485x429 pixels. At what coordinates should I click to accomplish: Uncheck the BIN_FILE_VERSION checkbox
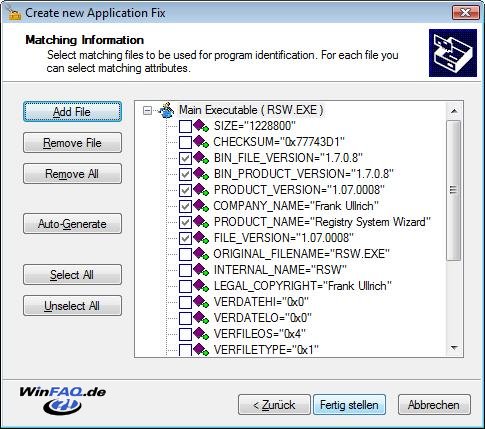(185, 158)
